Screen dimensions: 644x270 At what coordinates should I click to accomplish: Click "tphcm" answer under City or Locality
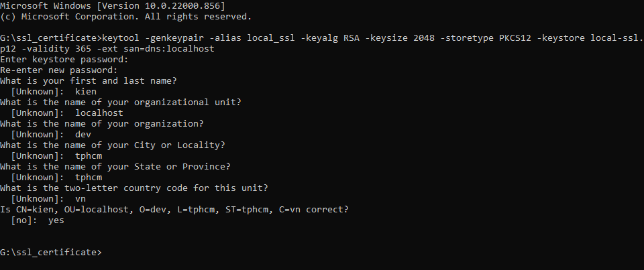(89, 155)
